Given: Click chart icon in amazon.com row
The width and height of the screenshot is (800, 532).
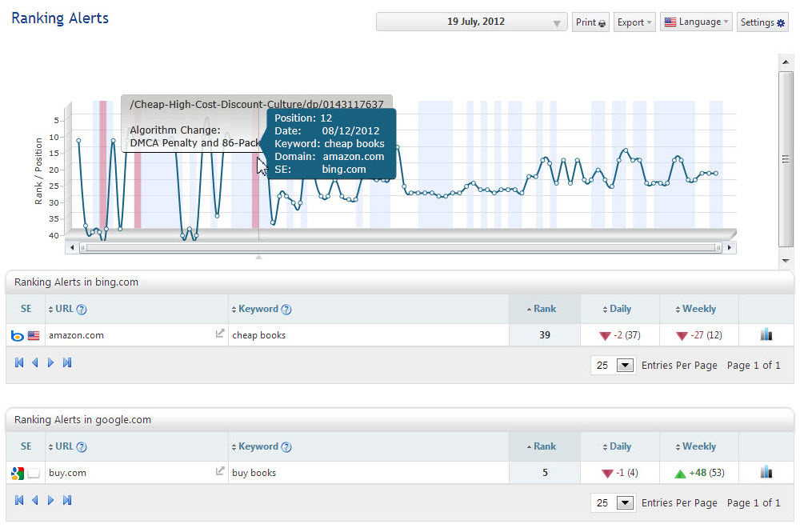Looking at the screenshot, I should [x=766, y=335].
